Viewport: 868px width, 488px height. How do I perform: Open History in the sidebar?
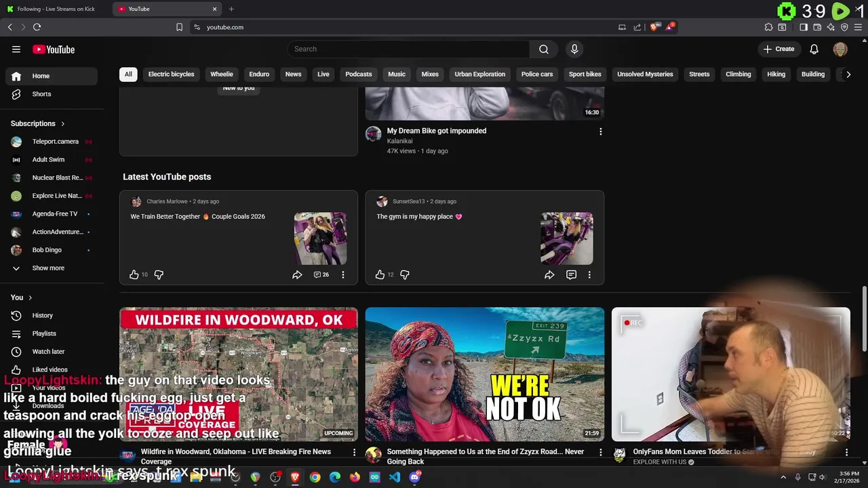click(x=52, y=315)
